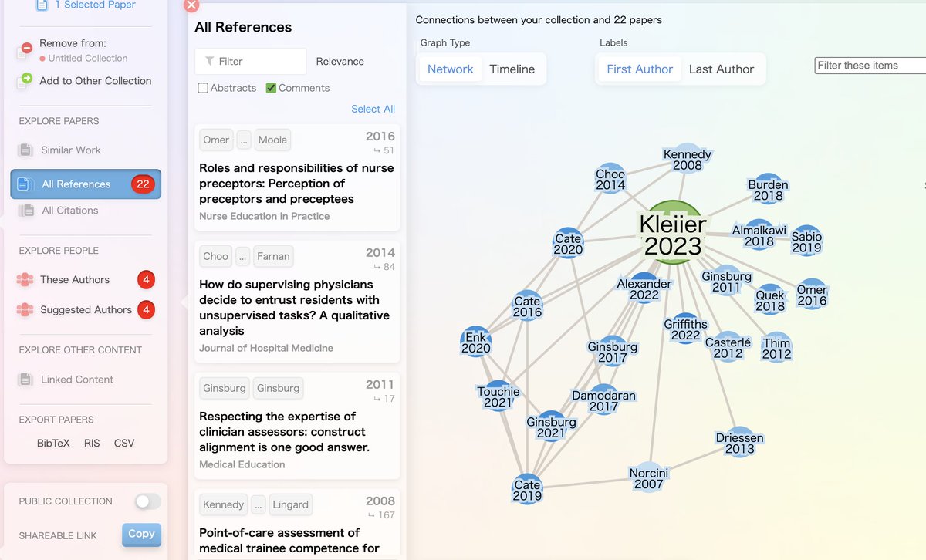Viewport: 926px width, 560px height.
Task: Select the Touchie 2021 graph node
Action: point(498,396)
